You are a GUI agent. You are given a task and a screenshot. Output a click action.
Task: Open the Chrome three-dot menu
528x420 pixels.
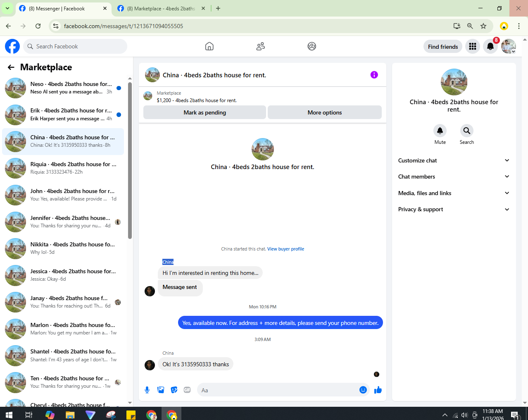[x=519, y=26]
